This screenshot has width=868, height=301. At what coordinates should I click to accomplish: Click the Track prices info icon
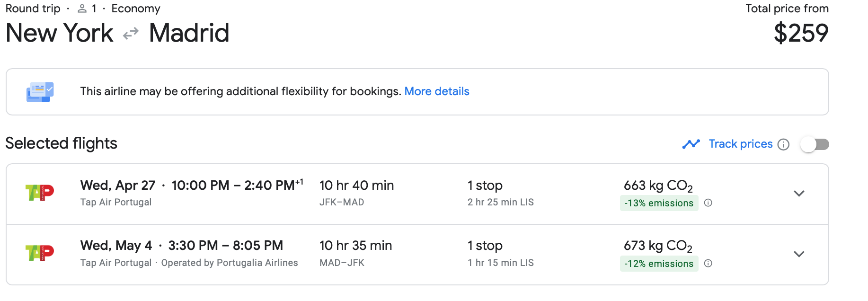click(783, 144)
